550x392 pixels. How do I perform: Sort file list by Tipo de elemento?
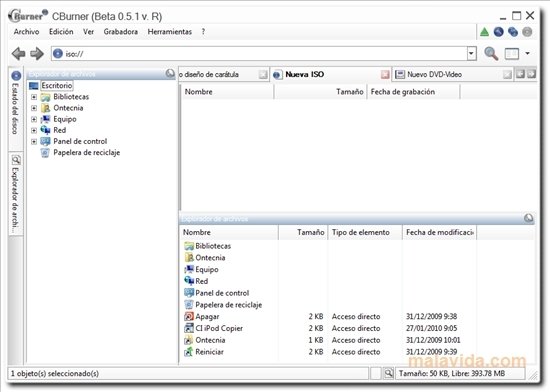365,232
